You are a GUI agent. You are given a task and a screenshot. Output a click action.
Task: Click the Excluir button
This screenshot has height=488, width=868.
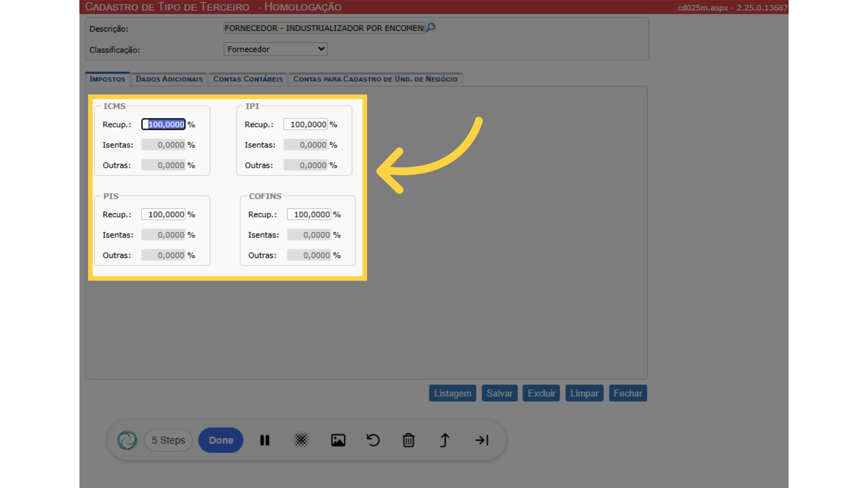tap(541, 393)
